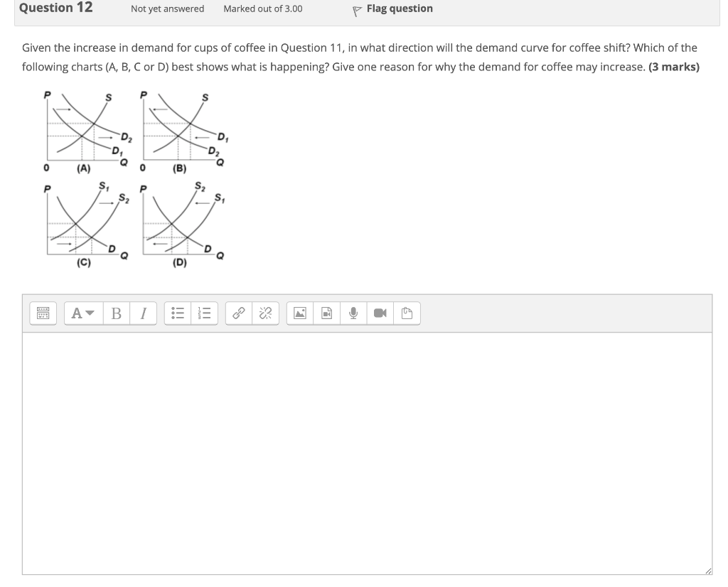Apply an ordered numbered list
The image size is (728, 587).
tap(203, 313)
